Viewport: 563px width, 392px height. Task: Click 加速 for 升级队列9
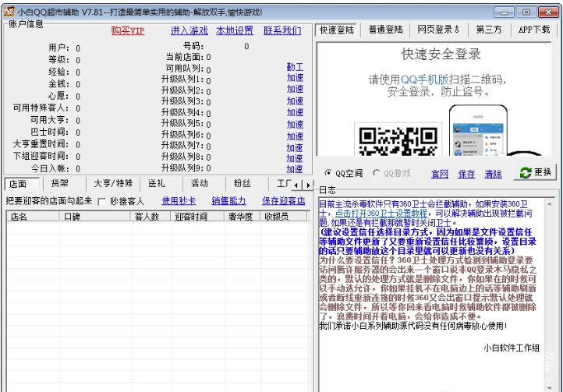point(295,169)
